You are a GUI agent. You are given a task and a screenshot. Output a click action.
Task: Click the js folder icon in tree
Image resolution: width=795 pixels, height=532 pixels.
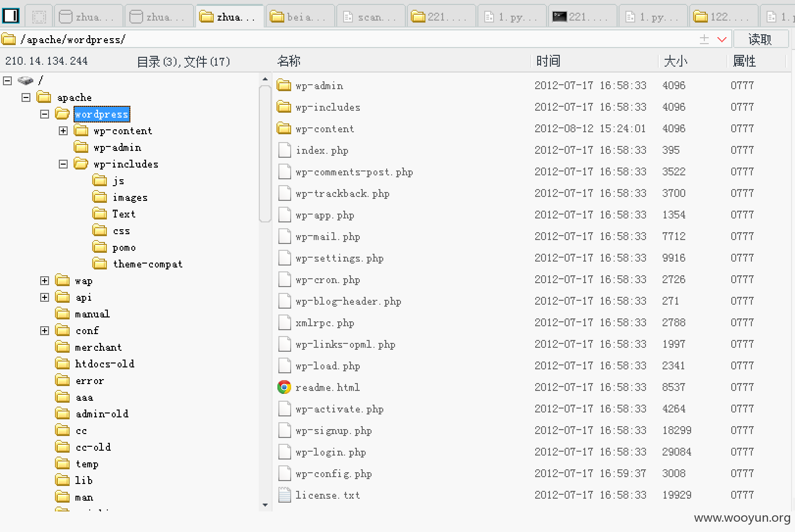tap(100, 180)
